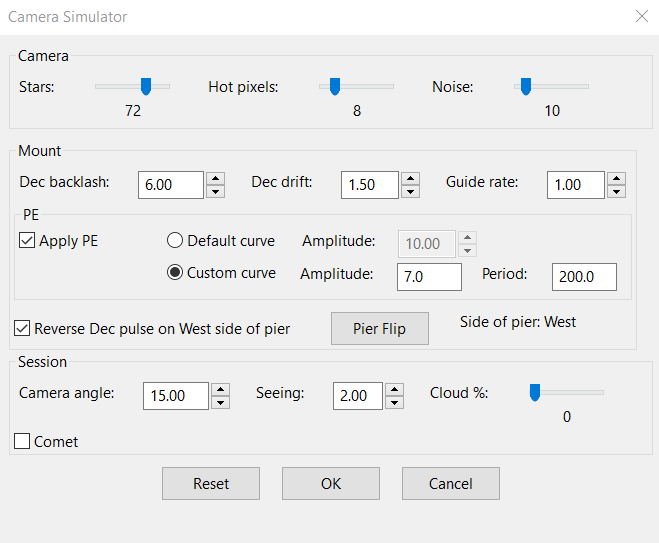Increase Dec drift using up spinner
The image size is (659, 543).
click(410, 178)
